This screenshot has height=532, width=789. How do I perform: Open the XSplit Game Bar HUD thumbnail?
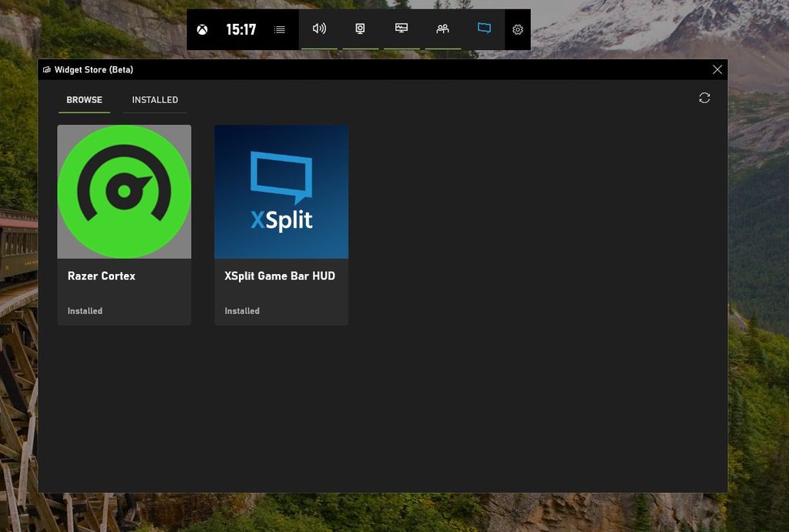tap(281, 192)
